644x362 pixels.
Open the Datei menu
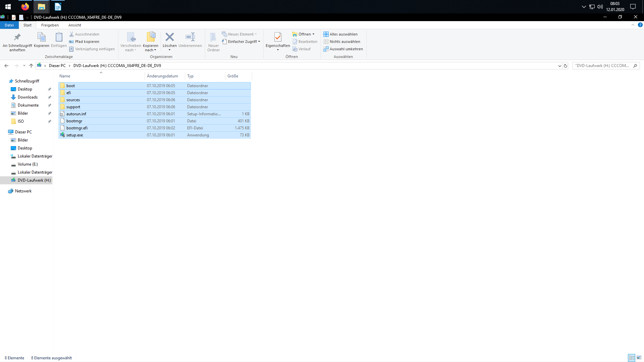pyautogui.click(x=9, y=25)
